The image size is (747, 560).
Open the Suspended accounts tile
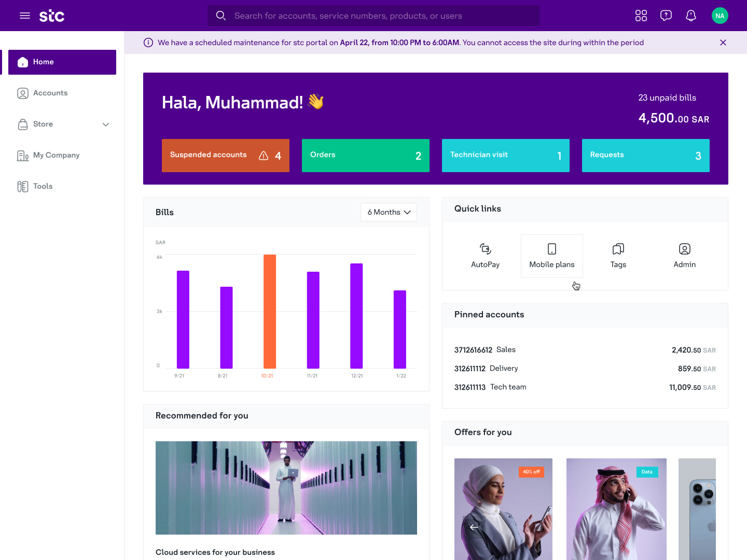pyautogui.click(x=226, y=156)
